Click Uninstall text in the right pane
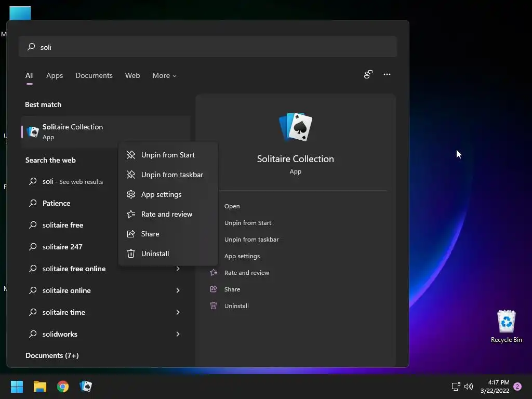532x399 pixels. [x=236, y=306]
